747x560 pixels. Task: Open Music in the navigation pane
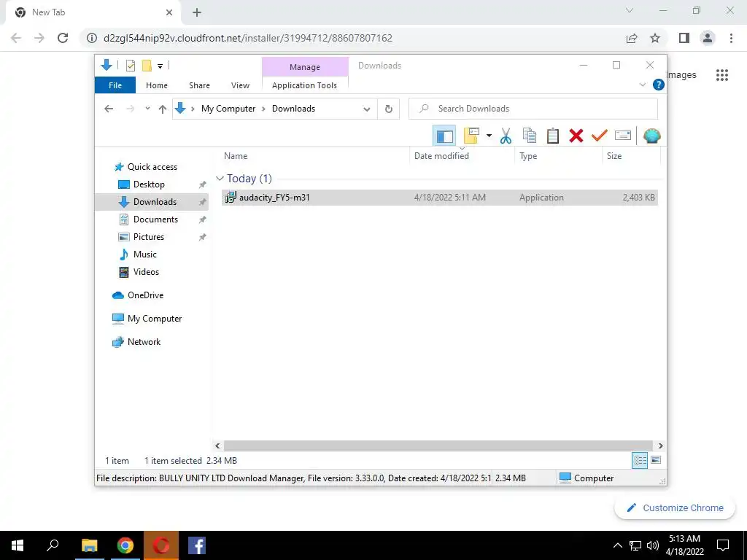(145, 254)
